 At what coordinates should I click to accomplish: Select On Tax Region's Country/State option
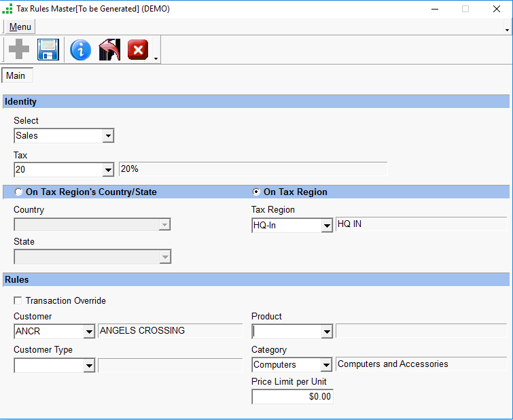(x=19, y=192)
